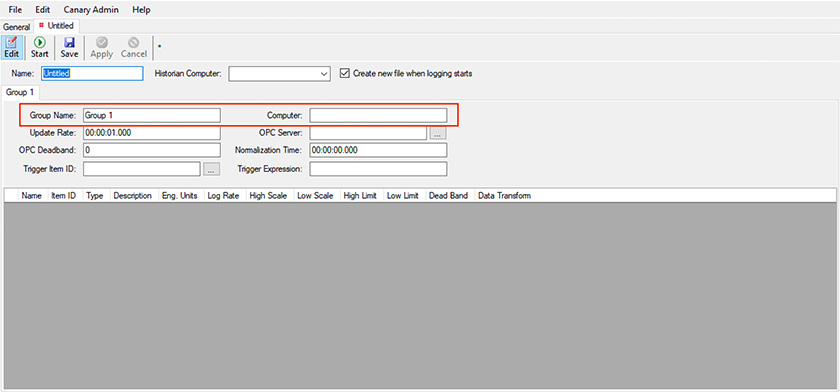Browse Trigger Item ID with ellipsis button
The height and width of the screenshot is (392, 840).
tap(211, 169)
